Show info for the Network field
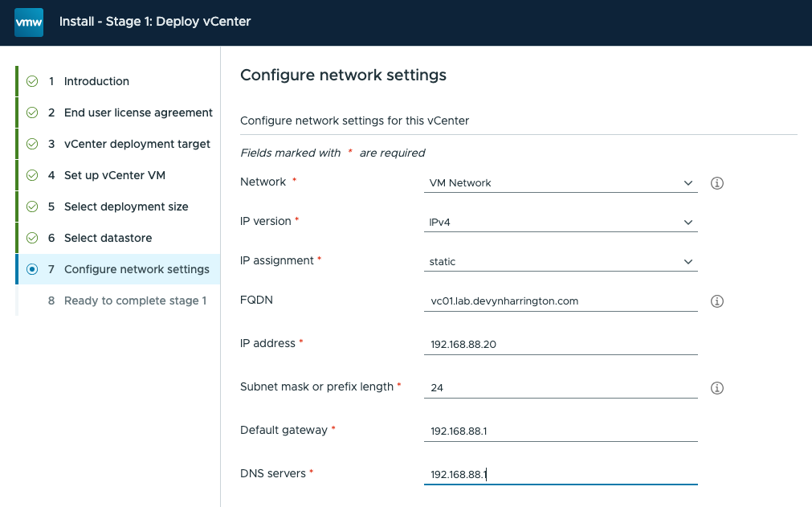Viewport: 812px width, 507px height. click(x=716, y=183)
